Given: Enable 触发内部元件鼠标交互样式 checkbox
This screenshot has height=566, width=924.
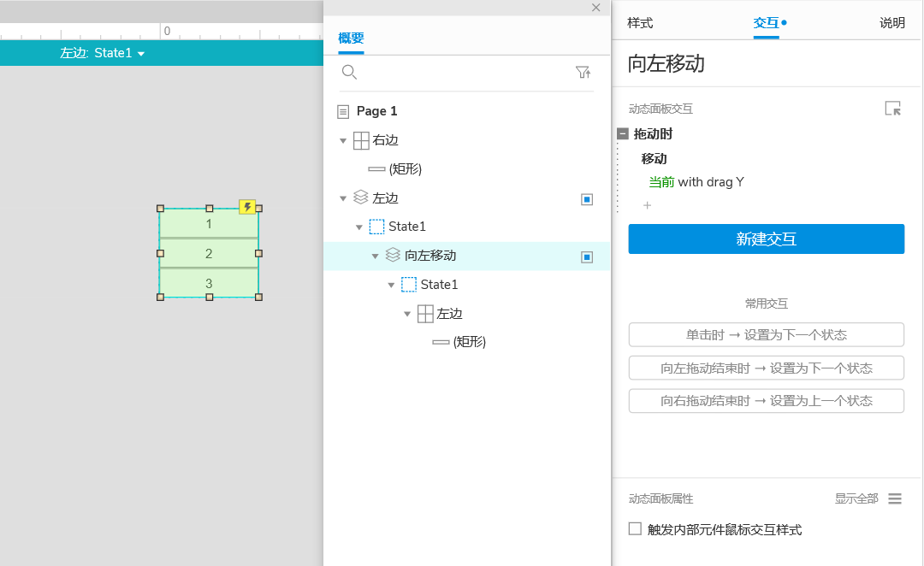Looking at the screenshot, I should 635,529.
